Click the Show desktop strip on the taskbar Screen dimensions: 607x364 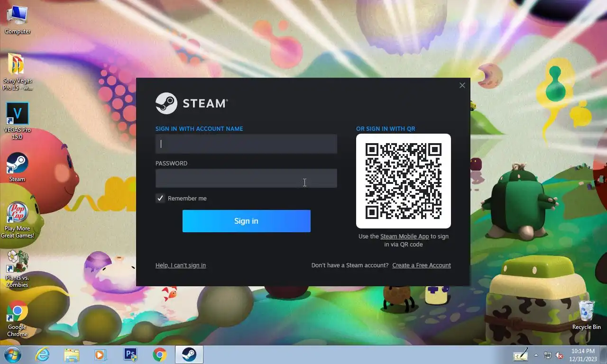[x=604, y=355]
